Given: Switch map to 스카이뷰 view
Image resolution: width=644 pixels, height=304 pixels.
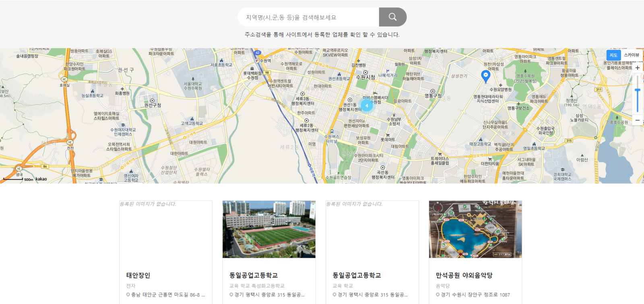Looking at the screenshot, I should [x=631, y=55].
